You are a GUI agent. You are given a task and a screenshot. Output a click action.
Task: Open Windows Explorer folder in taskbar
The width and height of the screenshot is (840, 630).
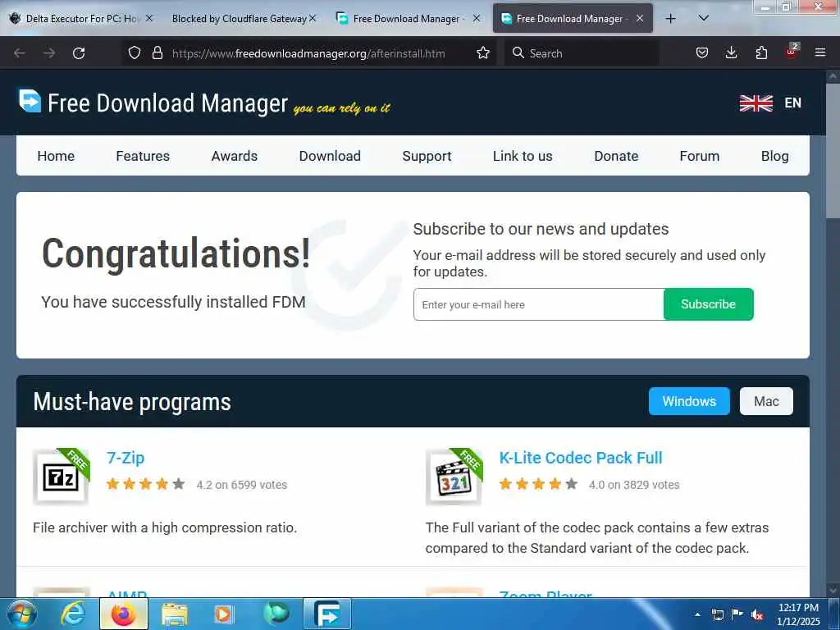tap(174, 614)
